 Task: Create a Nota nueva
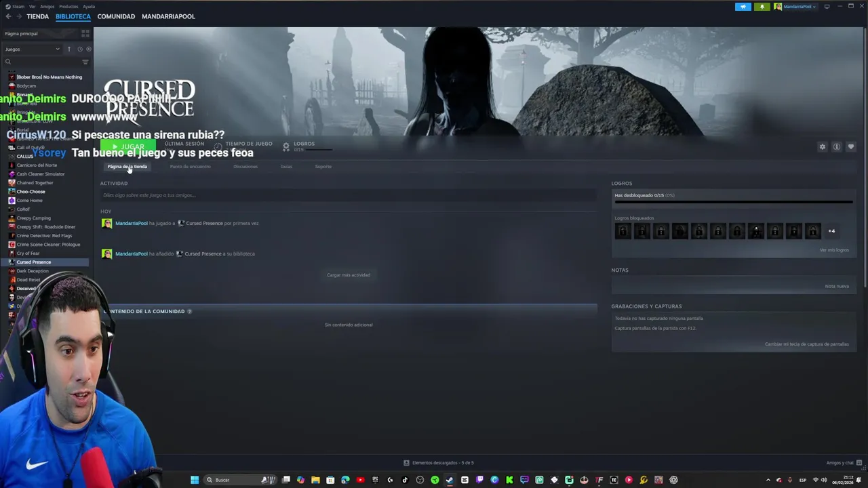pyautogui.click(x=837, y=286)
